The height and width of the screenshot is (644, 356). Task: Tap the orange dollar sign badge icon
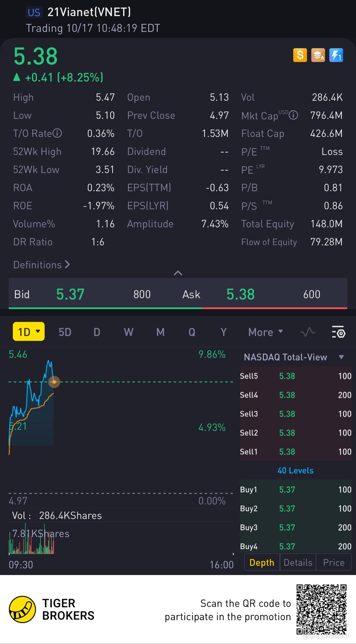click(300, 55)
